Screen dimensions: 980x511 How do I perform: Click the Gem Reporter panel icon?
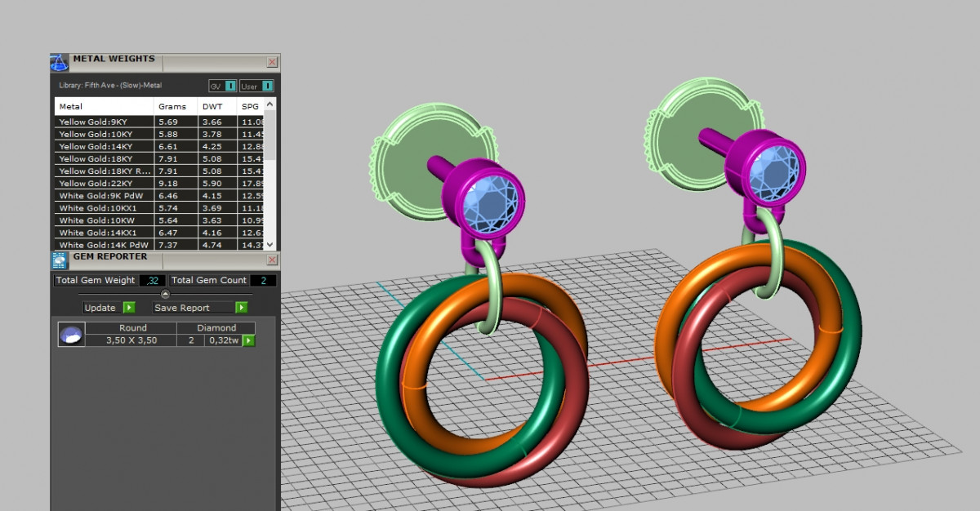click(x=59, y=260)
